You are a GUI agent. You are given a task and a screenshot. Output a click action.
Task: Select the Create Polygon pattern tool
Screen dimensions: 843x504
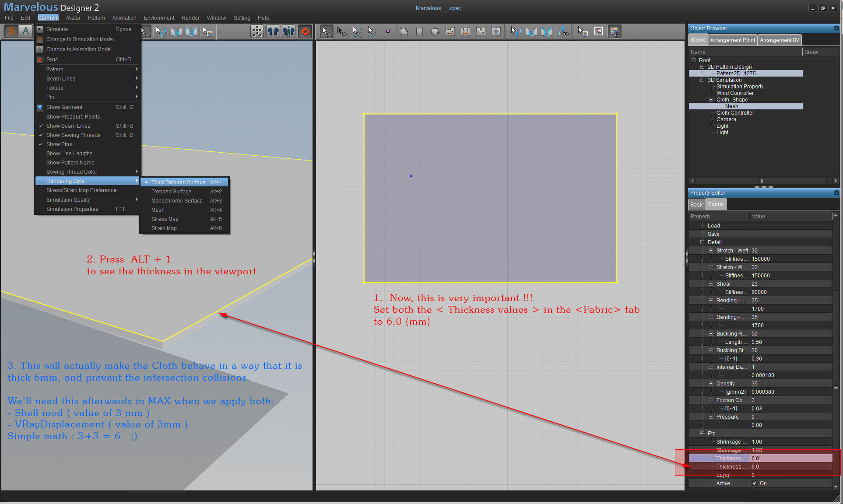click(x=404, y=31)
